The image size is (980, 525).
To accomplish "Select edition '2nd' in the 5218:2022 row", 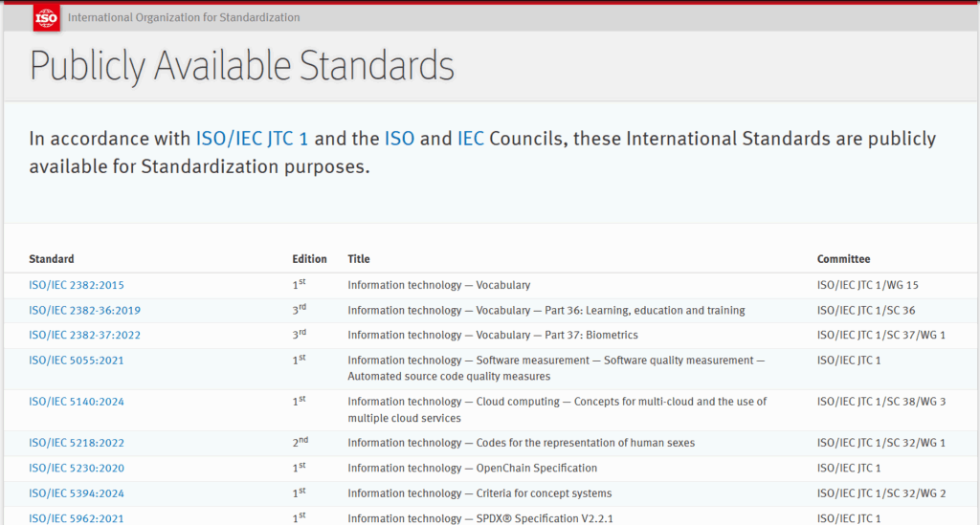I will point(300,442).
